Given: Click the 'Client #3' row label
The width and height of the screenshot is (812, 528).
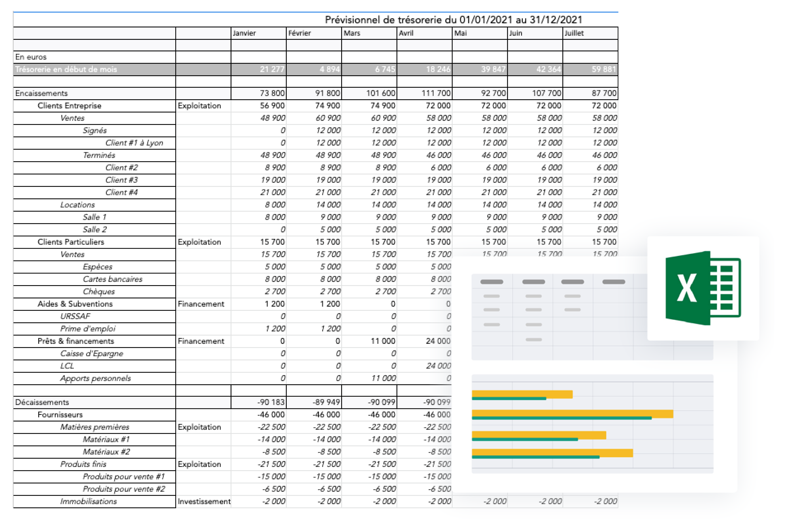Looking at the screenshot, I should [x=95, y=180].
